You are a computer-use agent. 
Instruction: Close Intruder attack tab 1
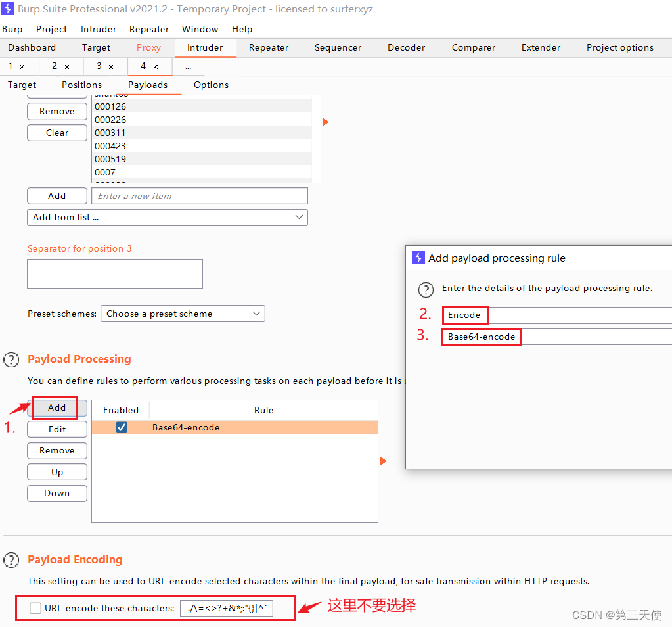(x=22, y=67)
